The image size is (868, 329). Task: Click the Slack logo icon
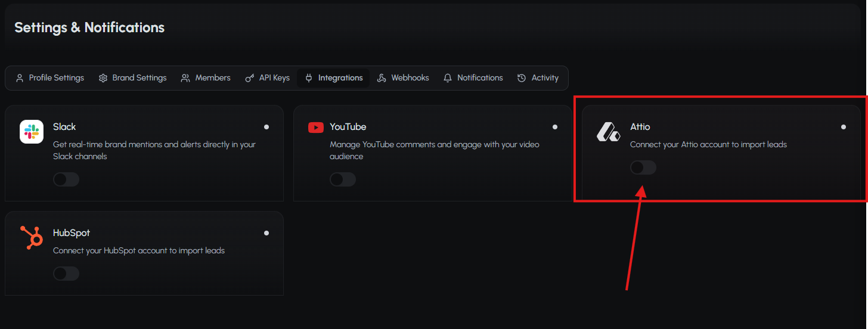(x=32, y=132)
